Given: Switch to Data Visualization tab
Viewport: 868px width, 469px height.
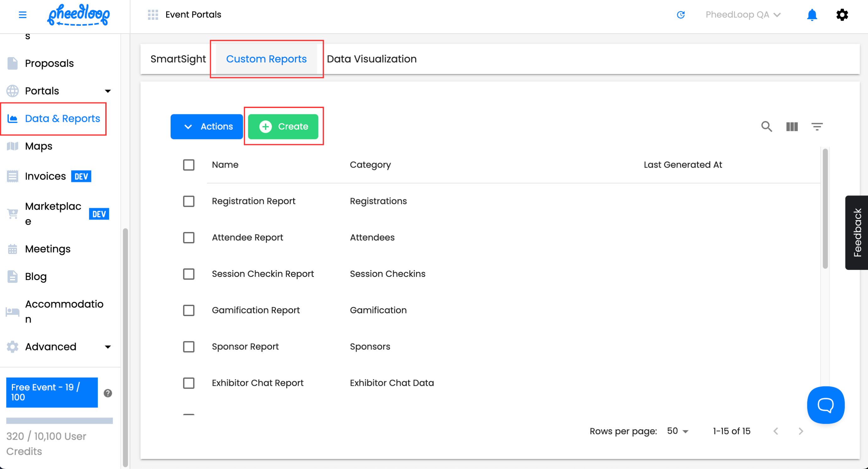Looking at the screenshot, I should pos(371,59).
